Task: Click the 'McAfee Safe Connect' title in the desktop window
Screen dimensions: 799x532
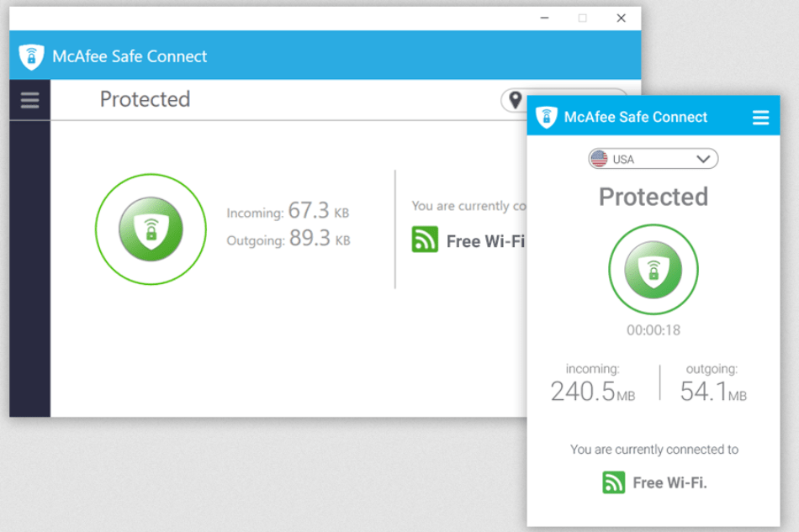Action: 130,56
